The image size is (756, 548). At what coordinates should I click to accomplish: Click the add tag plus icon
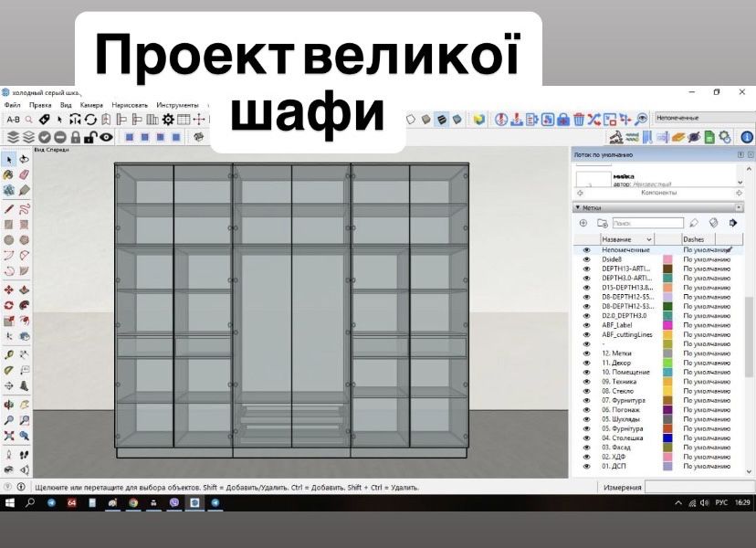[x=583, y=223]
